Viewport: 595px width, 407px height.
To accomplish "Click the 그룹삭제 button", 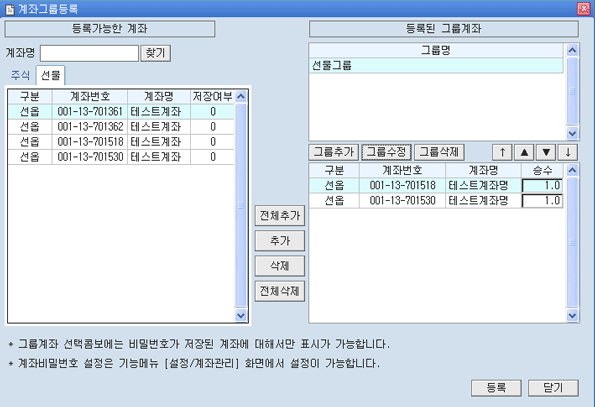I will tap(439, 152).
